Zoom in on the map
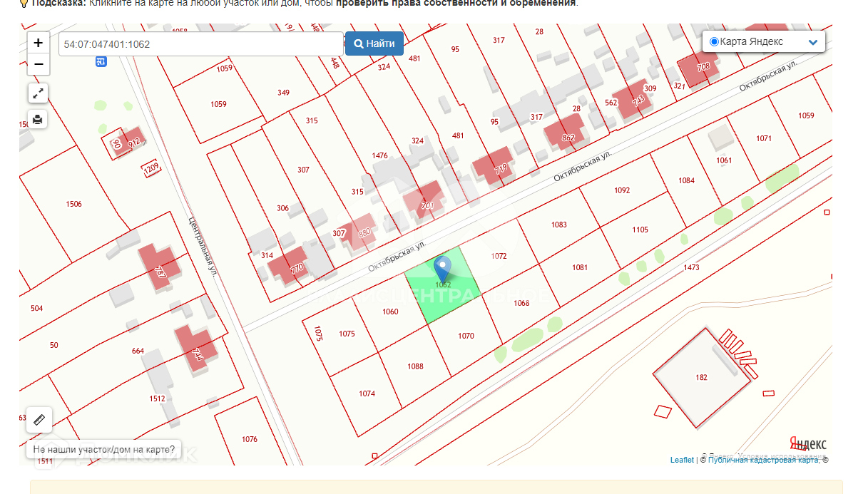This screenshot has width=868, height=494. [39, 43]
